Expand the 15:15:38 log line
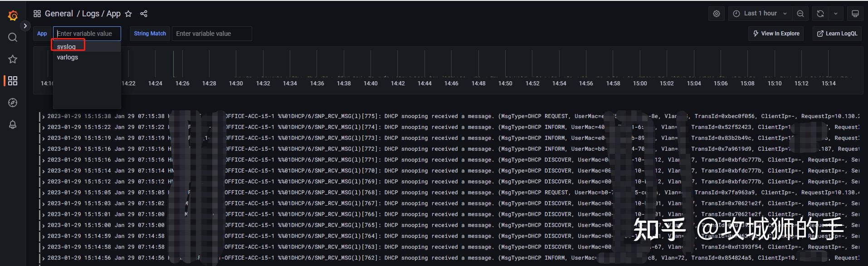The width and height of the screenshot is (868, 266). 44,117
